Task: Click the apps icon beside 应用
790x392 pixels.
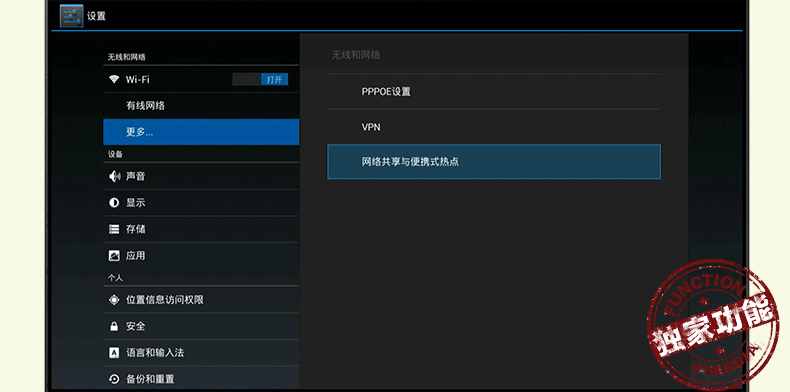Action: click(x=114, y=255)
